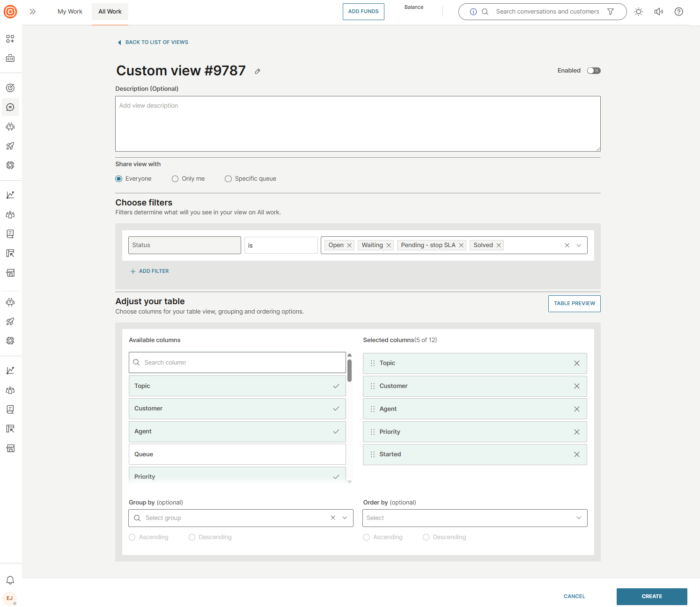Click the Search column input field

click(237, 363)
